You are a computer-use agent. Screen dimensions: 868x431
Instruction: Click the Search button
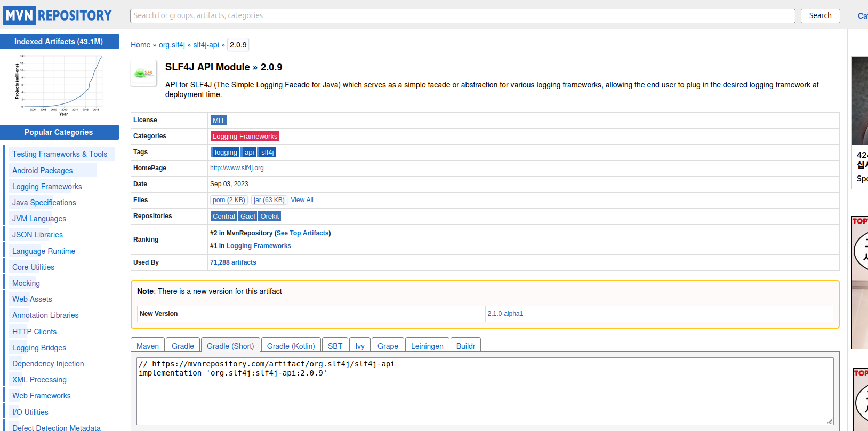click(x=820, y=16)
